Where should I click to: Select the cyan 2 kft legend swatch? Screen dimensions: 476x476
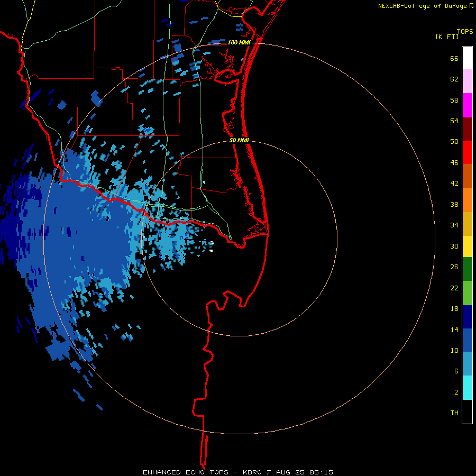tap(467, 388)
